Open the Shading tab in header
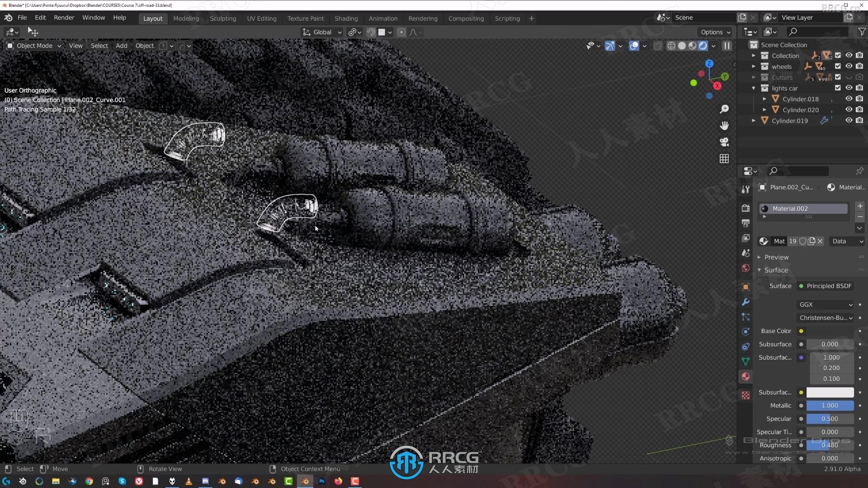 [x=346, y=19]
